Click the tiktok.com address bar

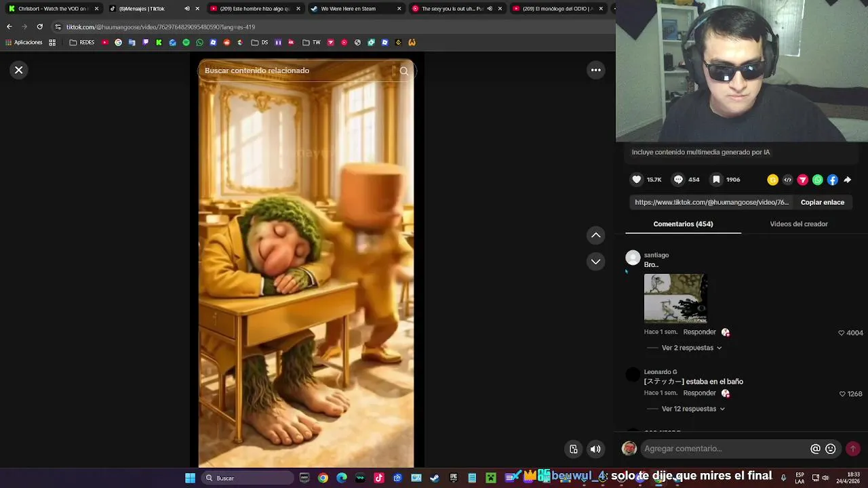pos(332,26)
